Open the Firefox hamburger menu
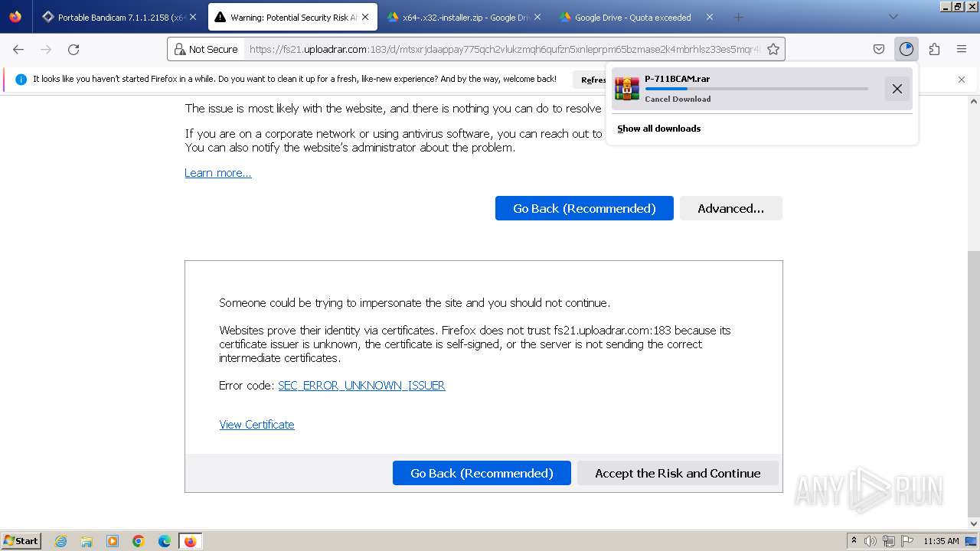This screenshot has height=551, width=980. (962, 49)
